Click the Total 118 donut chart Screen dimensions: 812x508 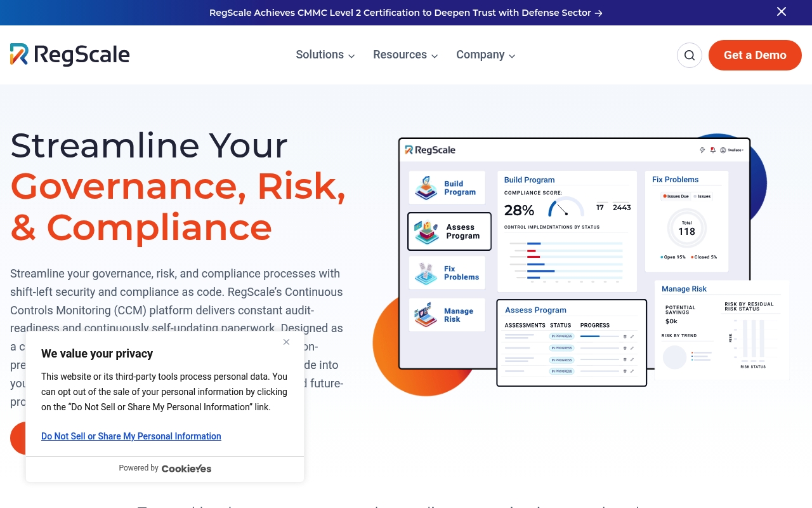coord(687,227)
